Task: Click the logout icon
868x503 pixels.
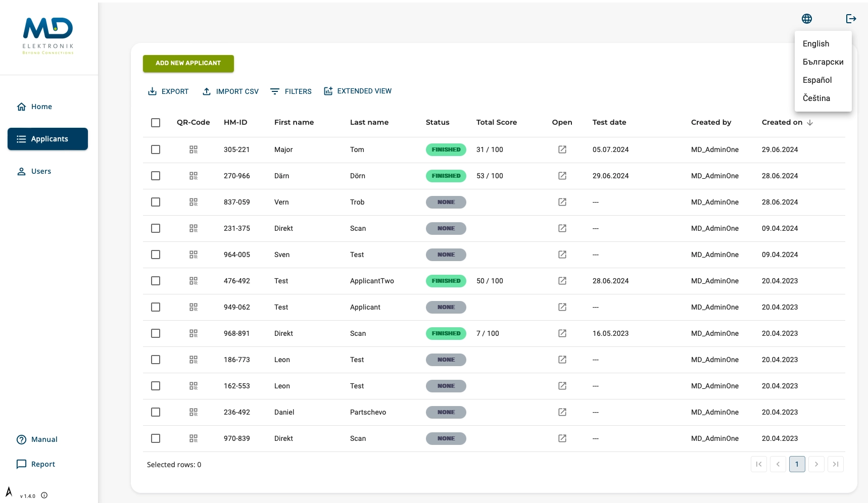Action: 851,19
